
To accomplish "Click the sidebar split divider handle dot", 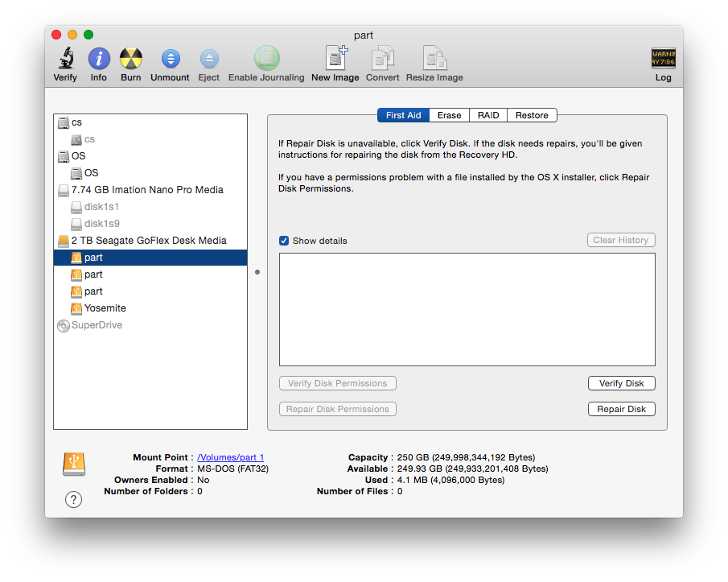I will 257,272.
